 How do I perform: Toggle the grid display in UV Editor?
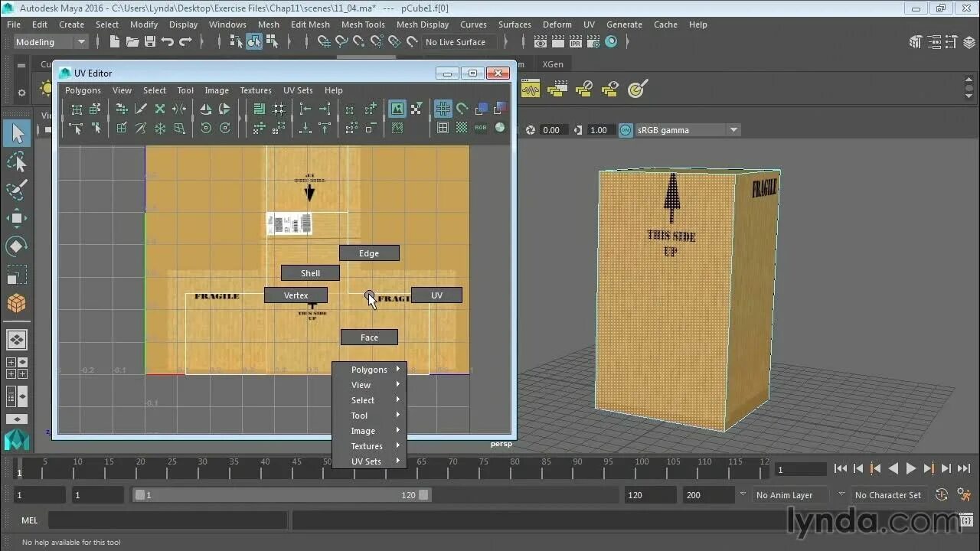[443, 109]
